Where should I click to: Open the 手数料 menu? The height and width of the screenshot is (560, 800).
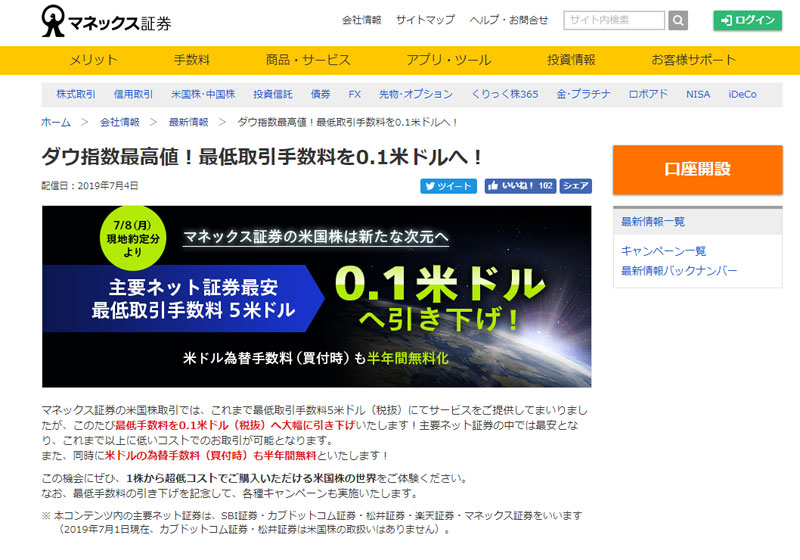pos(191,60)
